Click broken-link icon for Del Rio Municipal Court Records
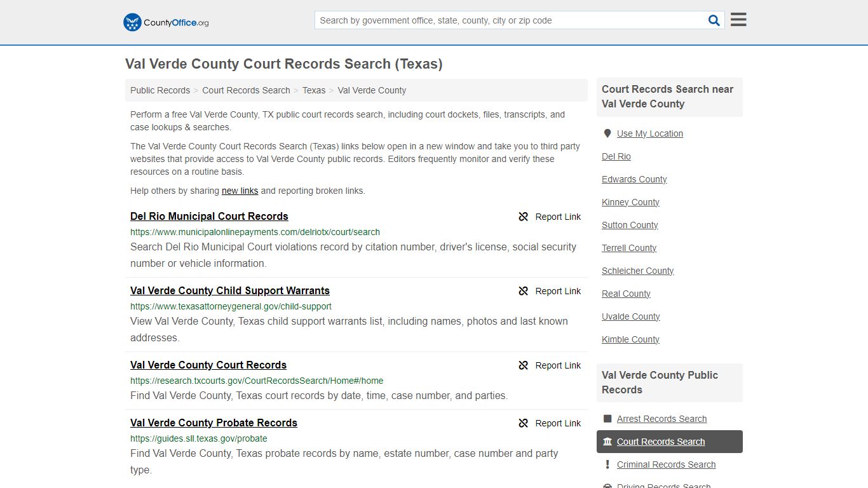 [524, 217]
